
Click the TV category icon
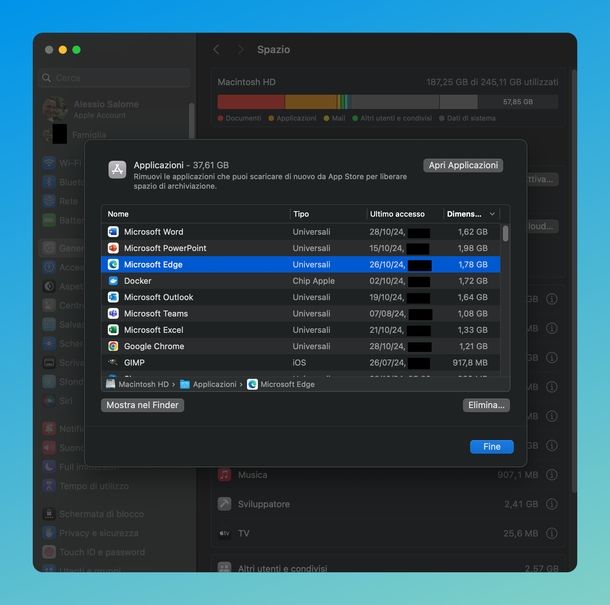224,533
